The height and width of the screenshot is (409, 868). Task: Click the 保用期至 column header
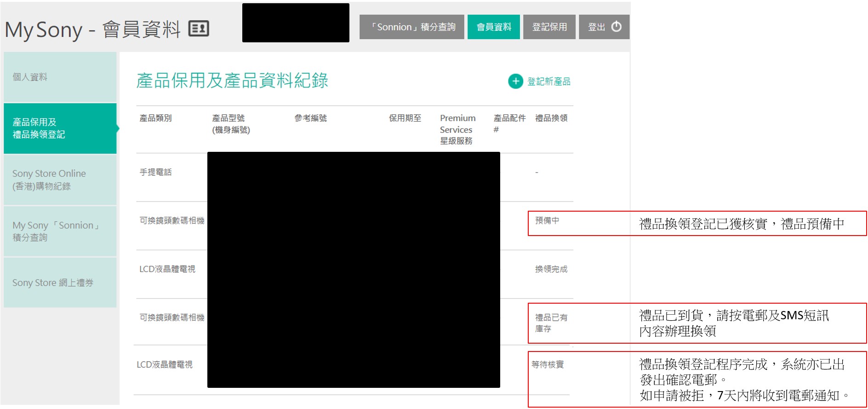point(405,118)
